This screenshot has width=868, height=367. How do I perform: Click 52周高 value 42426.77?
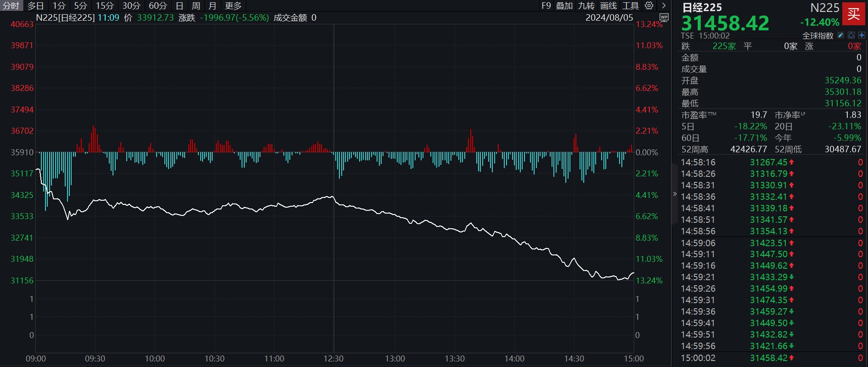[749, 149]
